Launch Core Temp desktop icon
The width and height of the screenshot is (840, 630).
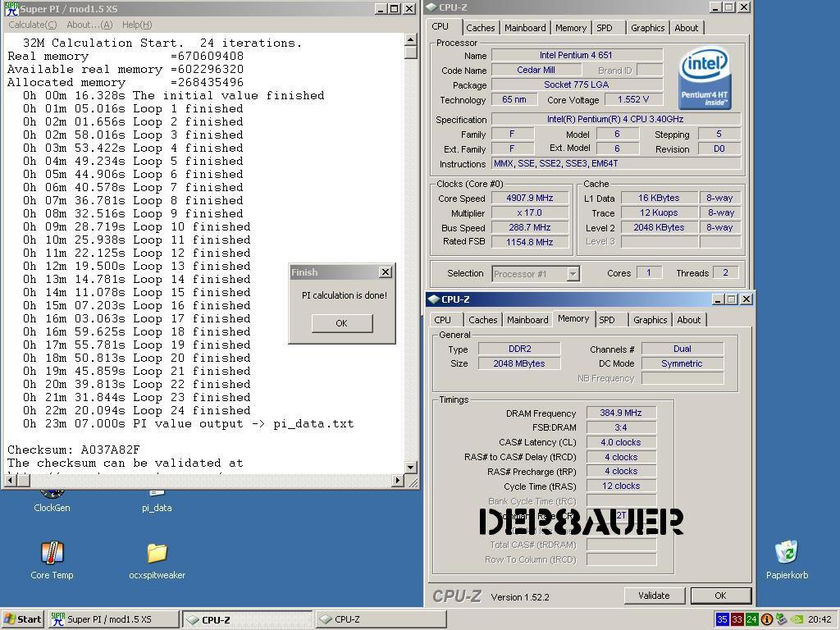(52, 560)
